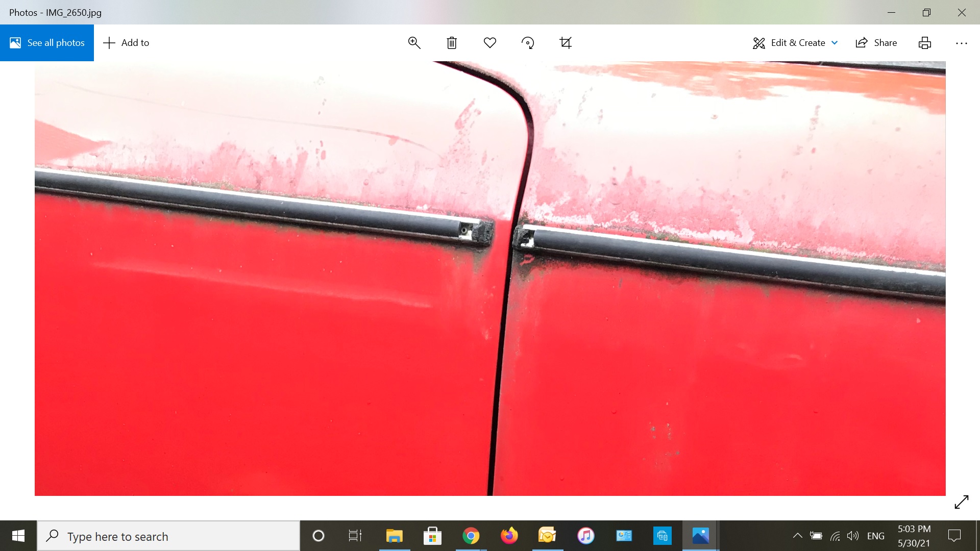Launch File Explorer from taskbar
Image resolution: width=980 pixels, height=551 pixels.
(395, 536)
